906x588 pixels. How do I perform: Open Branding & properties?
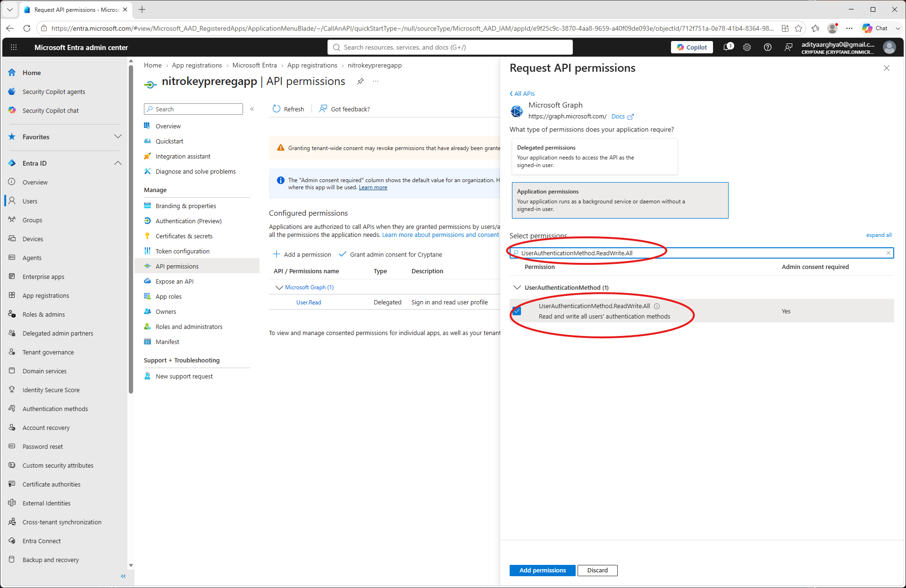(186, 206)
